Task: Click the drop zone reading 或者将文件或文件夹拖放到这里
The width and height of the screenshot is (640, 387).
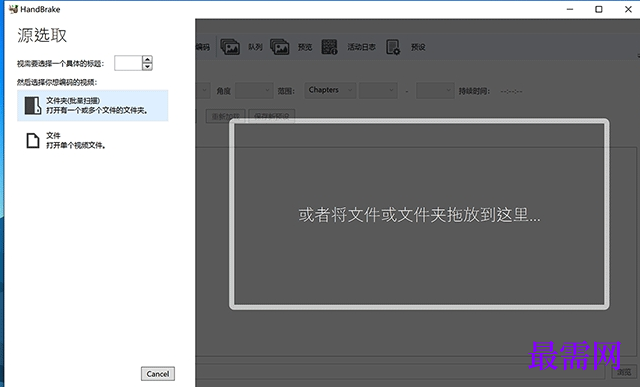Action: [419, 214]
